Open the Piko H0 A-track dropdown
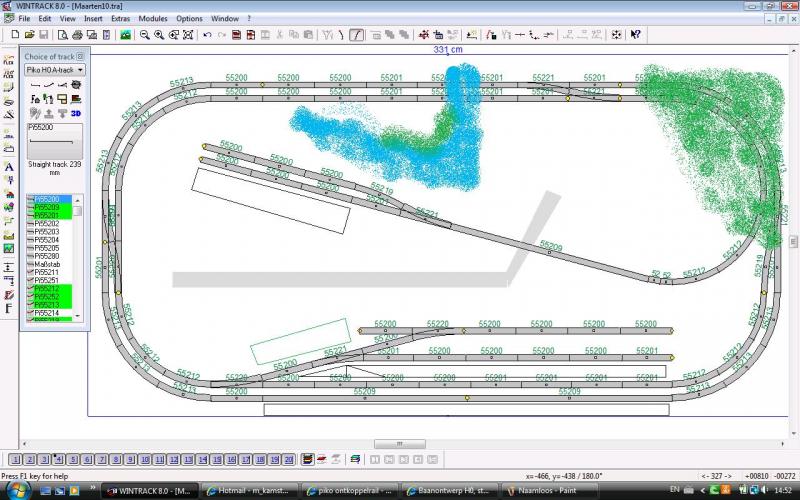The image size is (800, 500). (55, 70)
